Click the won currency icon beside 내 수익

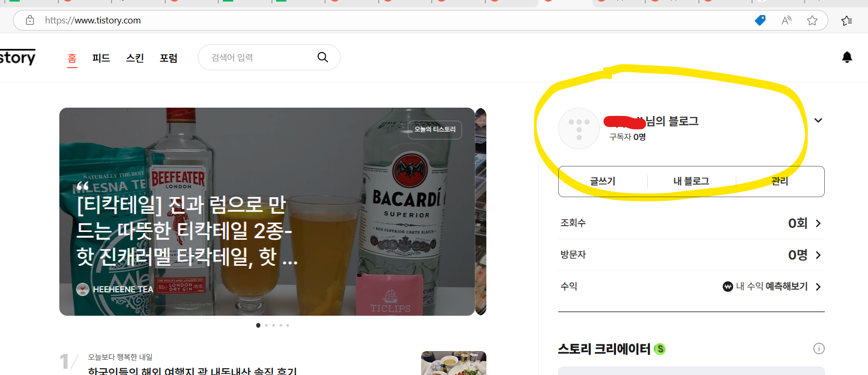click(x=728, y=287)
